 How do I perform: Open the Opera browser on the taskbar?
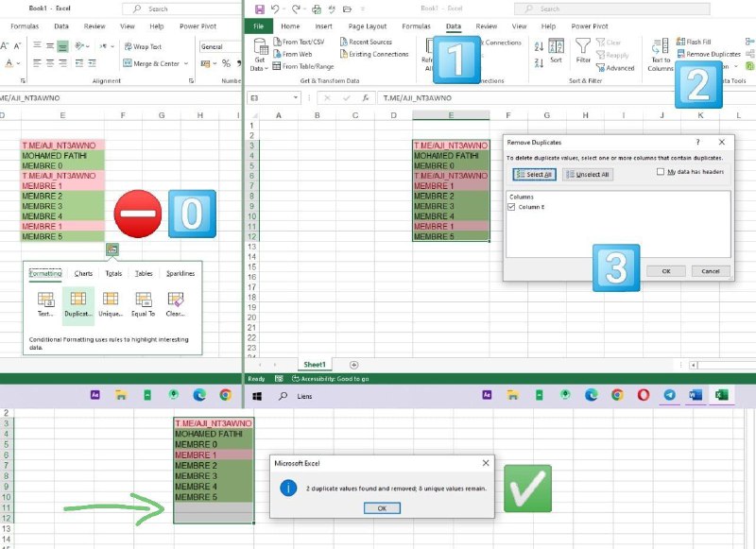[644, 395]
